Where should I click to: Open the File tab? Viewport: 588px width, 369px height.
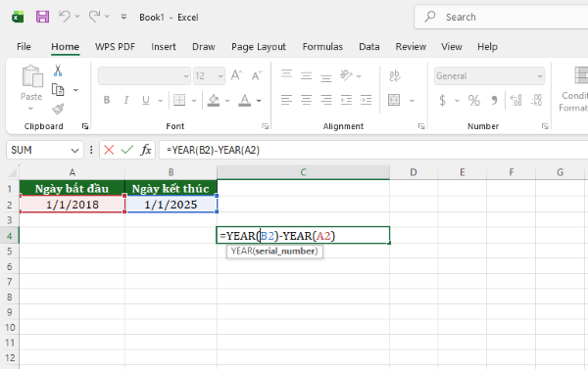(24, 47)
